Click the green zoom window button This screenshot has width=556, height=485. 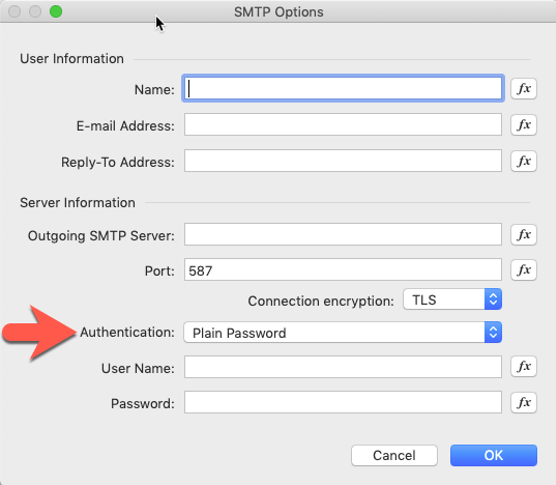click(x=56, y=12)
